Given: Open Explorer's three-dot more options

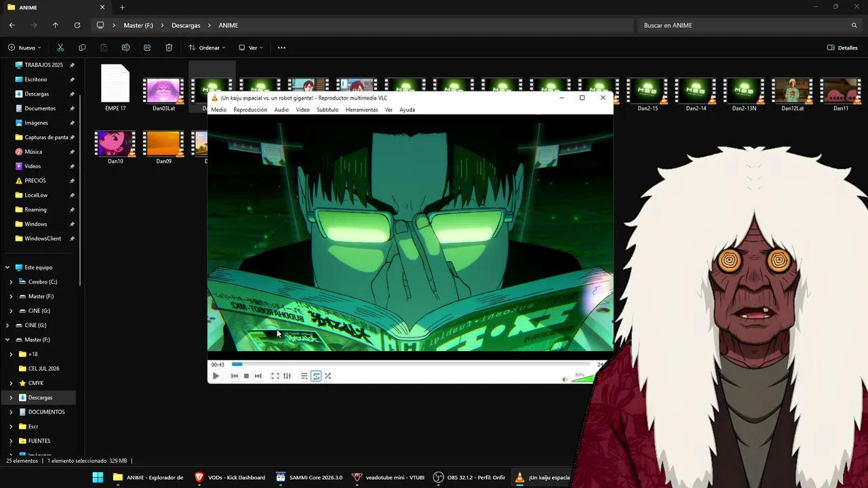Looking at the screenshot, I should (281, 47).
